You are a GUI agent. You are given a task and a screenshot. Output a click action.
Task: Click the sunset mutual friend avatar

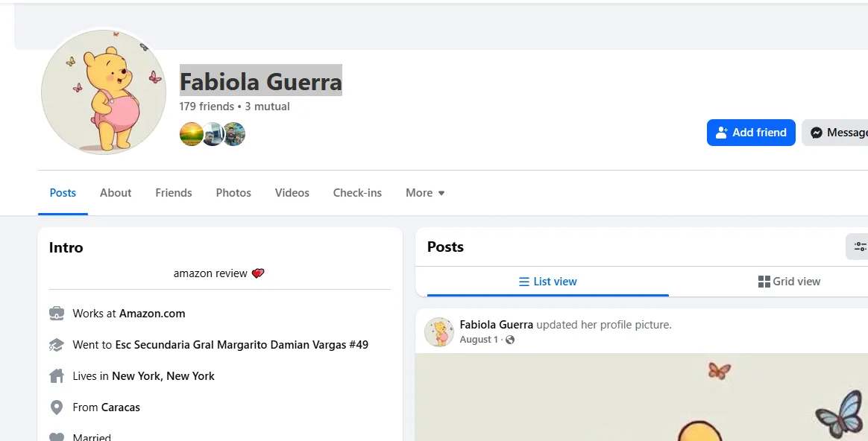click(191, 134)
